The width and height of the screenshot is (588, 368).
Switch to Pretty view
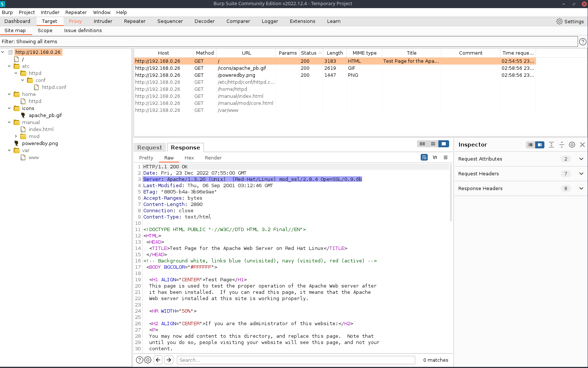[146, 158]
